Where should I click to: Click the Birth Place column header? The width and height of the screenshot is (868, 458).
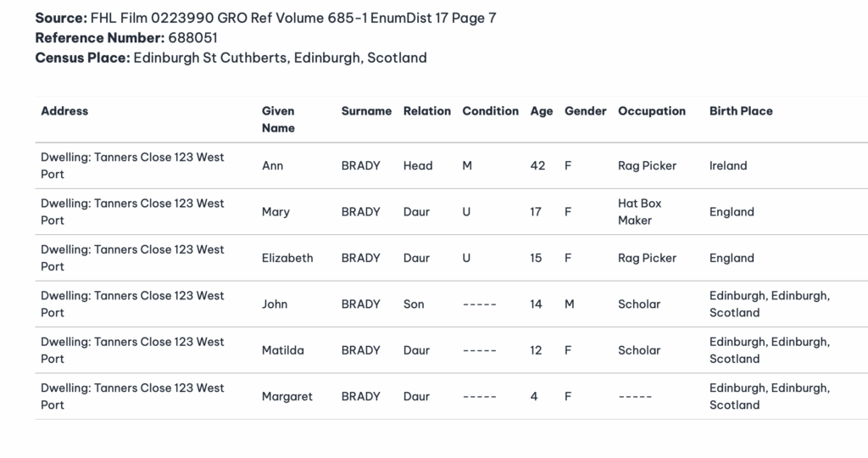[741, 111]
